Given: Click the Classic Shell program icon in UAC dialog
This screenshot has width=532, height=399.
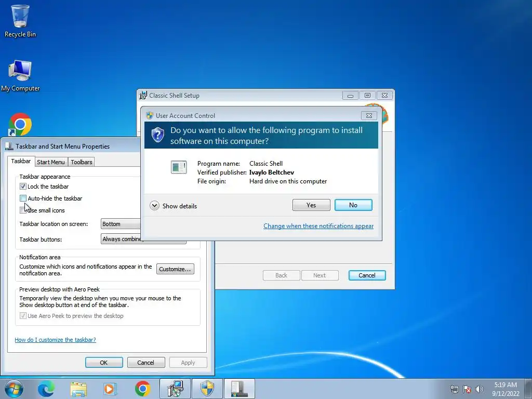Looking at the screenshot, I should click(179, 167).
